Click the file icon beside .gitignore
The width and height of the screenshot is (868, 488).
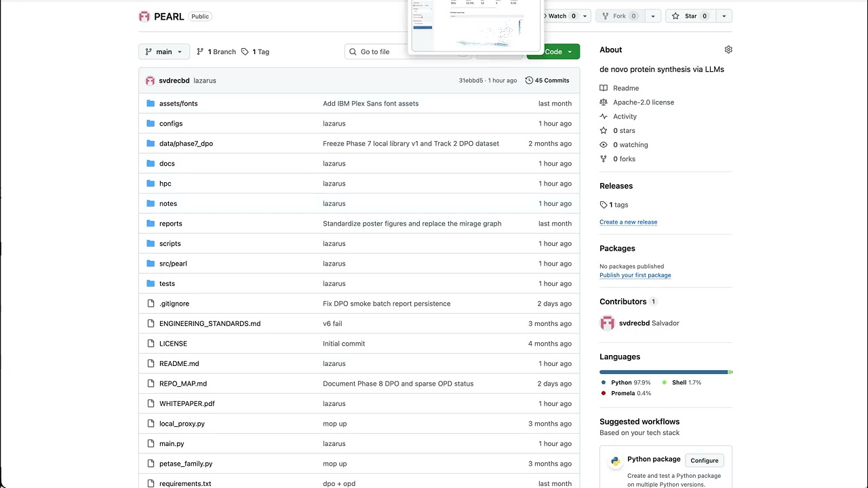[x=151, y=304]
